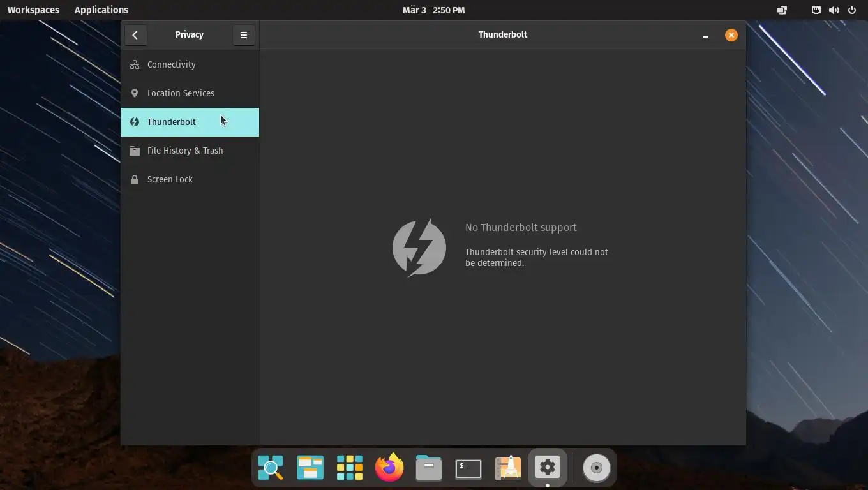Image resolution: width=868 pixels, height=490 pixels.
Task: Open the volume control indicator
Action: point(834,10)
